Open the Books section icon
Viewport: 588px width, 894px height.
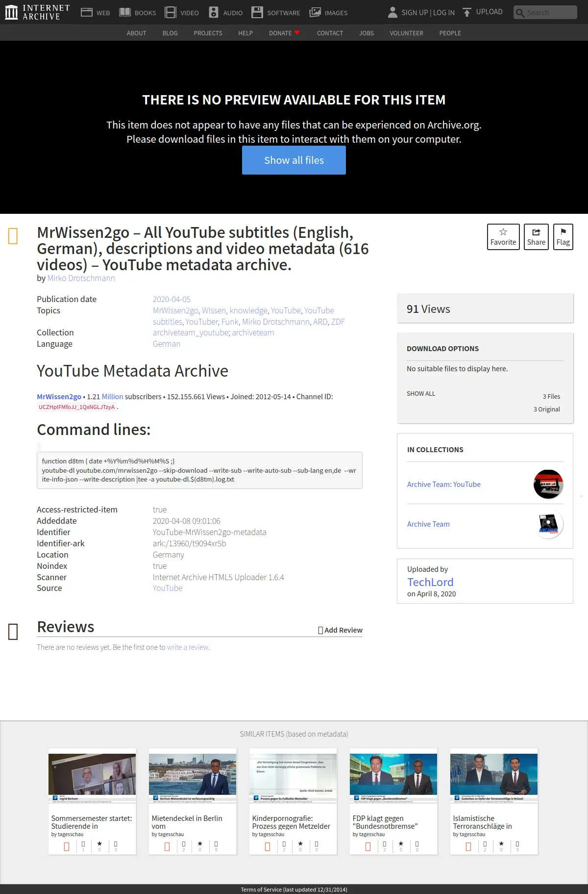[x=125, y=12]
